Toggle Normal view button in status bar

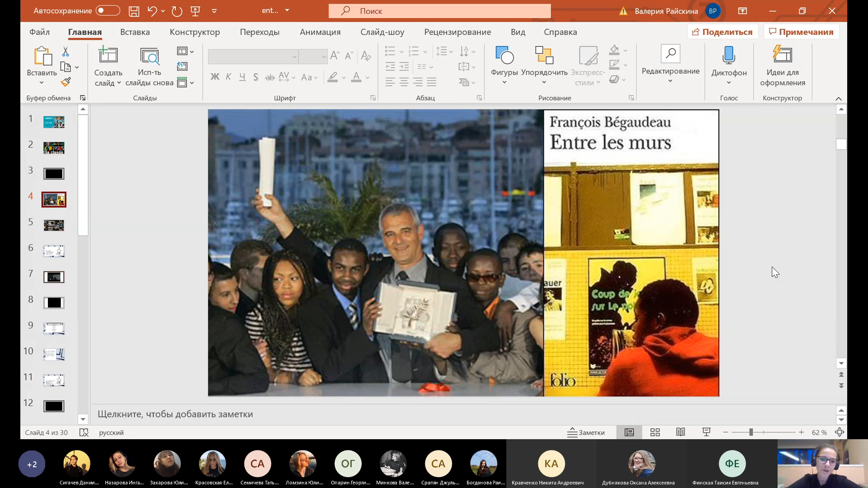tap(629, 432)
